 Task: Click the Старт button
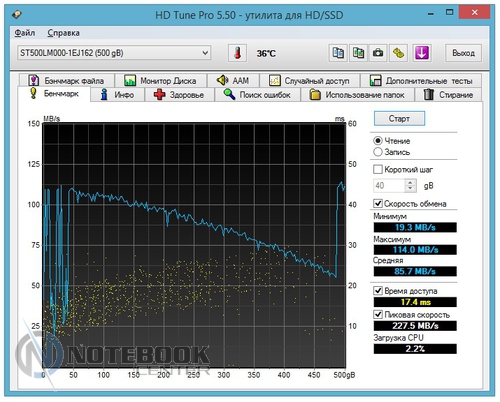[x=399, y=118]
